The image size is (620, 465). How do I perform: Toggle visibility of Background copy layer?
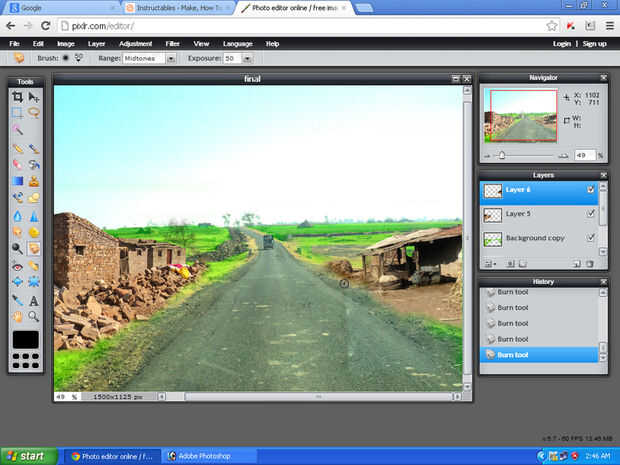pos(591,238)
